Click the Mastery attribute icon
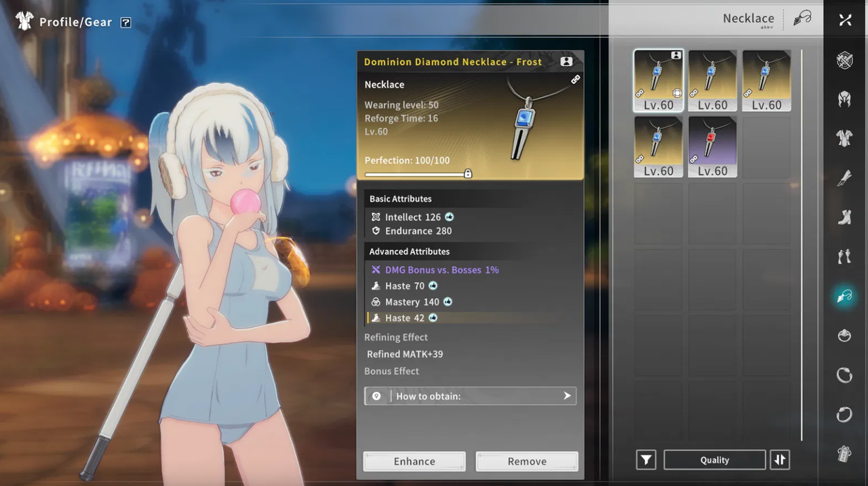Viewport: 868px width, 486px height. tap(376, 302)
